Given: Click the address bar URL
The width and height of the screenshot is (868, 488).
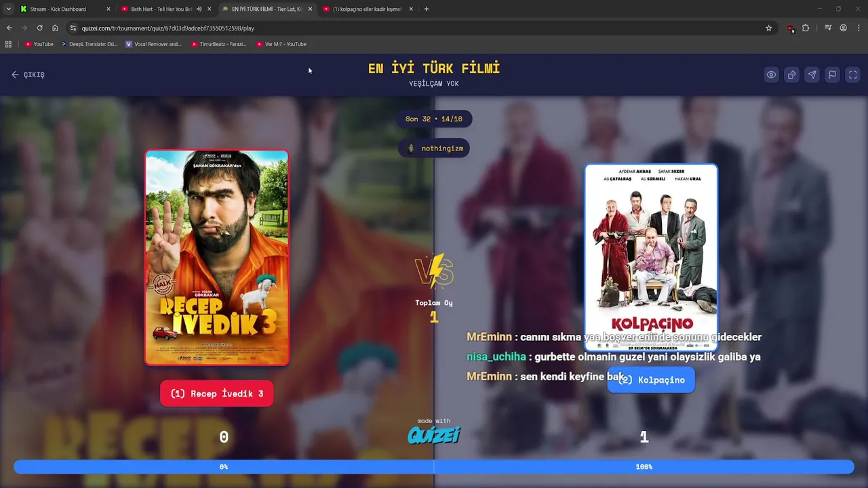Looking at the screenshot, I should [x=167, y=28].
